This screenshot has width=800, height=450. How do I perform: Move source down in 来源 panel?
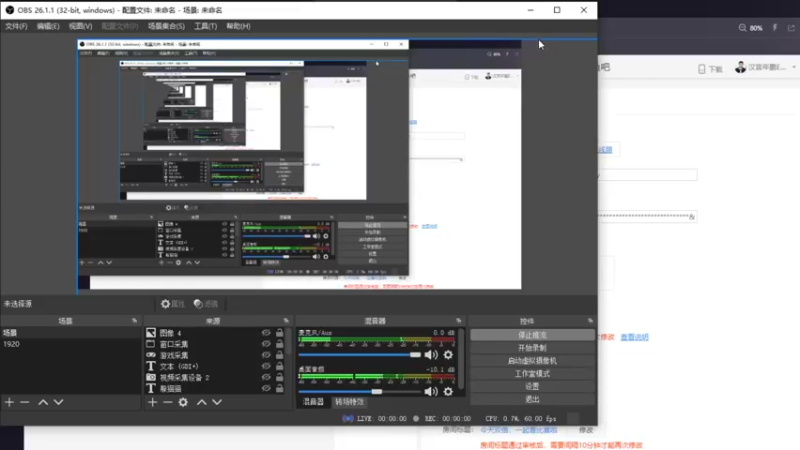[x=217, y=403]
